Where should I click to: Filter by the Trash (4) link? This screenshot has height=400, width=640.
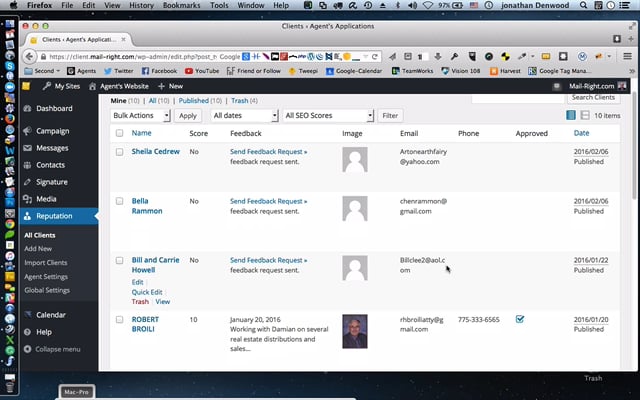pos(244,100)
